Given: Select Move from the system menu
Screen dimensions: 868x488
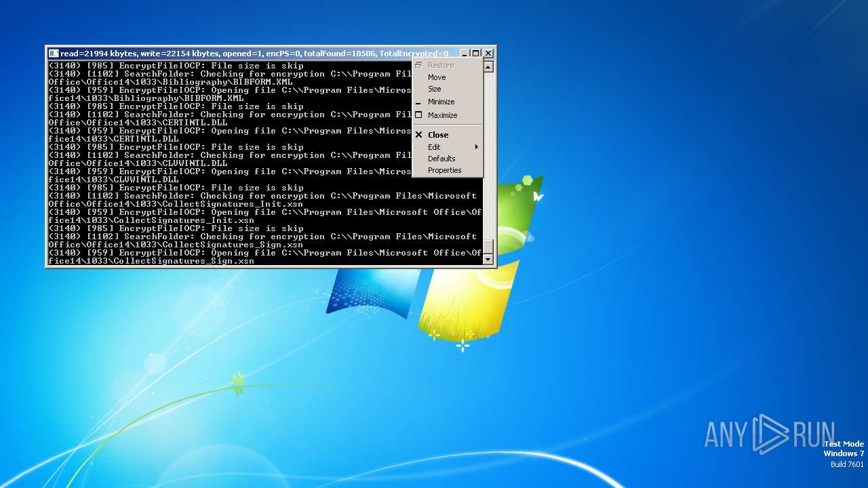Looking at the screenshot, I should 448,77.
